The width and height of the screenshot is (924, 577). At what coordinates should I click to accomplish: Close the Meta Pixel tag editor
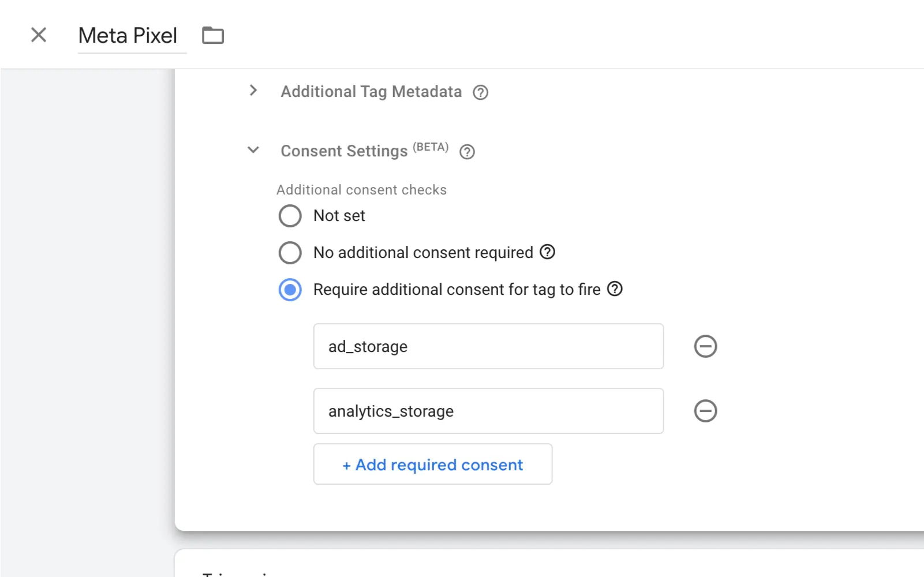(x=39, y=35)
